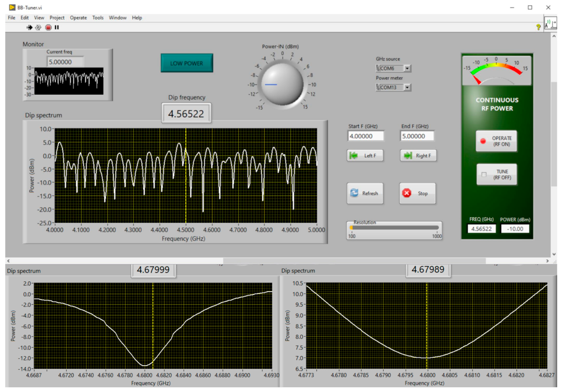
Task: Click the green Right F arrow icon
Action: coord(408,156)
